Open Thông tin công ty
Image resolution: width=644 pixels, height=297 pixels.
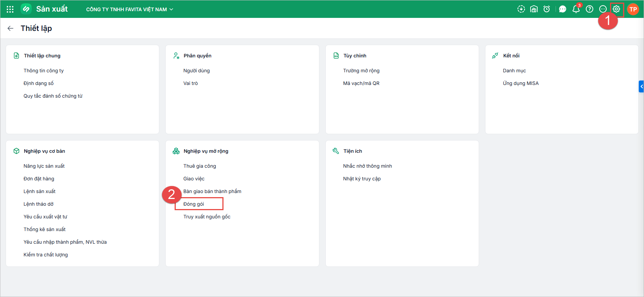coord(44,70)
